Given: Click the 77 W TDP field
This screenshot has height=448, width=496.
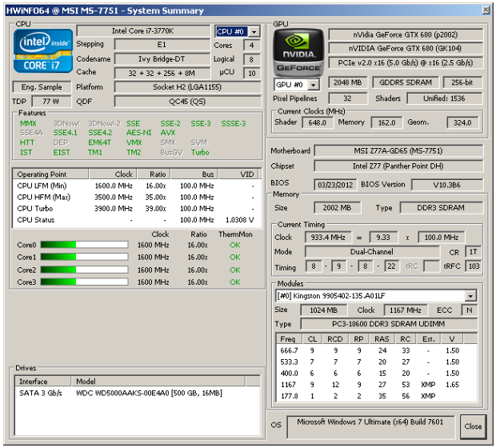Looking at the screenshot, I should (51, 102).
